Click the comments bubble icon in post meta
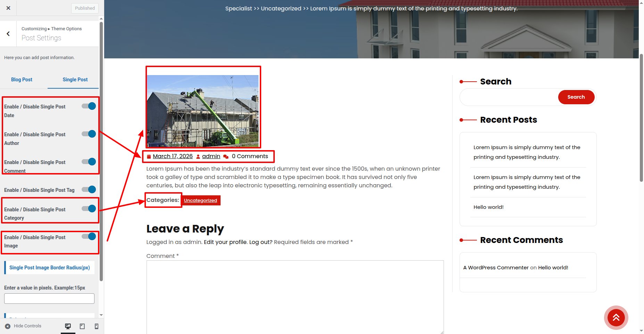644x334 pixels. pyautogui.click(x=226, y=157)
